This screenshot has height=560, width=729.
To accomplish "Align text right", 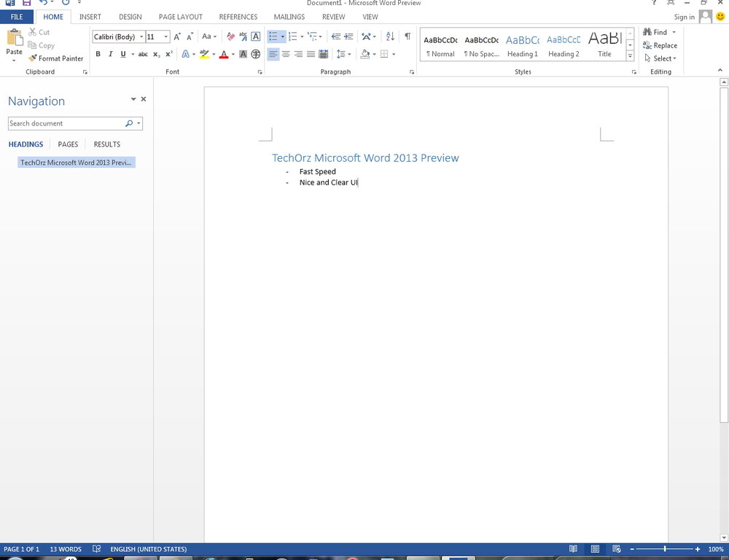I will [x=298, y=54].
